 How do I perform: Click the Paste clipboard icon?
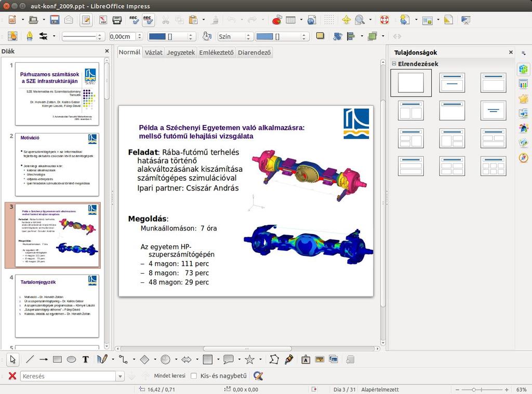(x=193, y=20)
